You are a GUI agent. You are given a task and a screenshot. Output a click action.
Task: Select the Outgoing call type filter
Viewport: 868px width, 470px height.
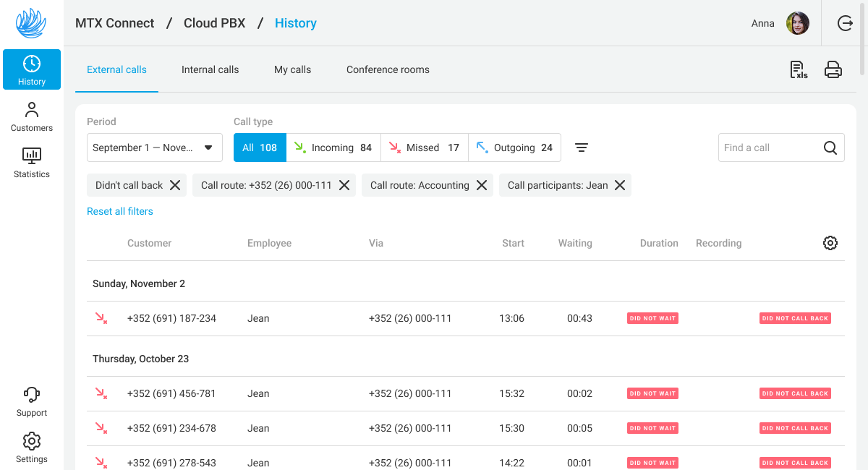(514, 148)
